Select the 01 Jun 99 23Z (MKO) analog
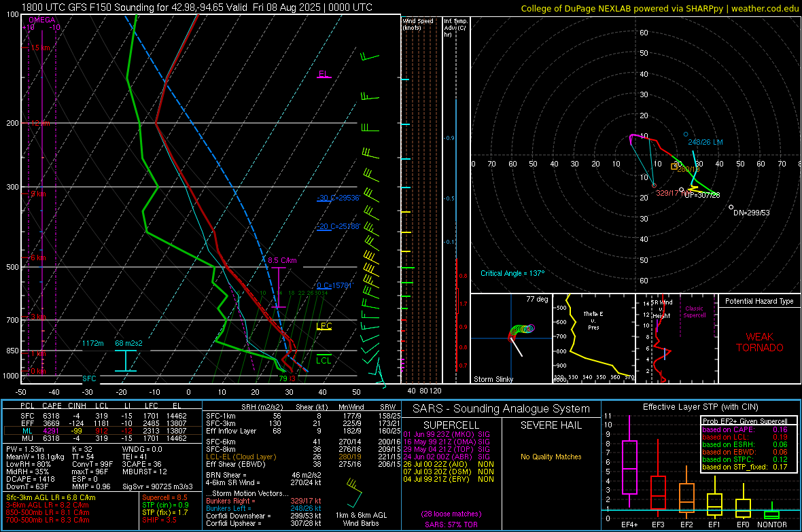Screen dimensions: 802x532 click(x=448, y=434)
